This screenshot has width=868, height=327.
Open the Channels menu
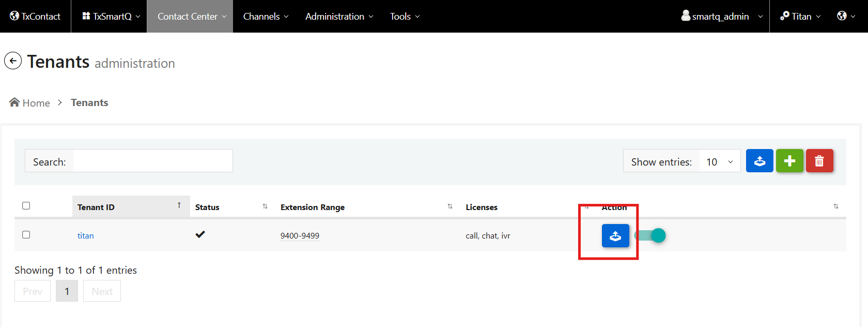click(266, 16)
